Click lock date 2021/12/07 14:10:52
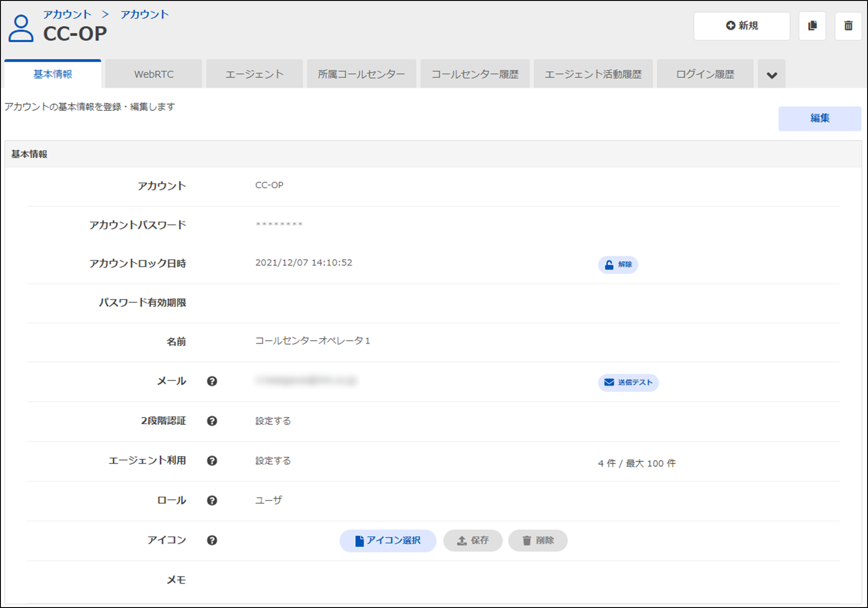 tap(304, 262)
